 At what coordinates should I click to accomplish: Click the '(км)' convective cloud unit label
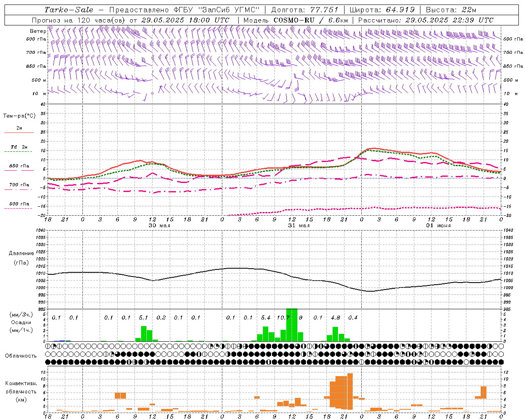click(x=21, y=399)
